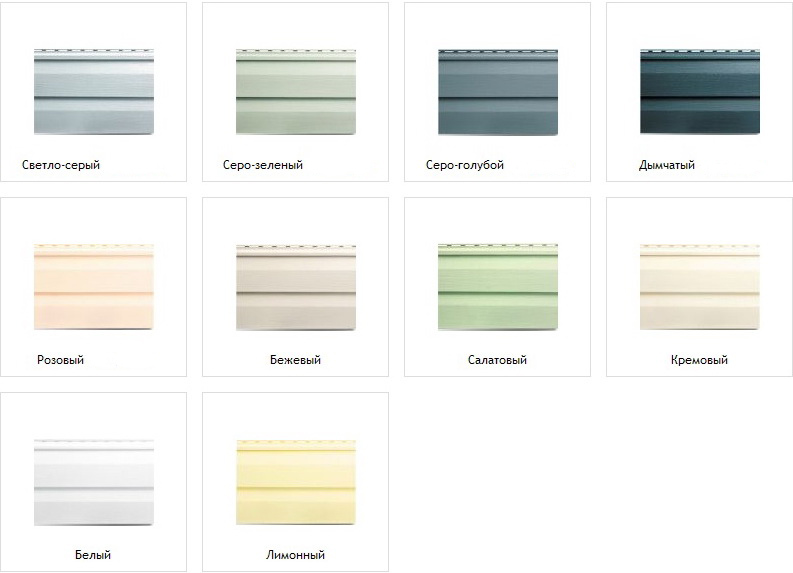Viewport: 793px width, 573px height.
Task: Select the Белый white siding thumbnail
Action: click(94, 481)
